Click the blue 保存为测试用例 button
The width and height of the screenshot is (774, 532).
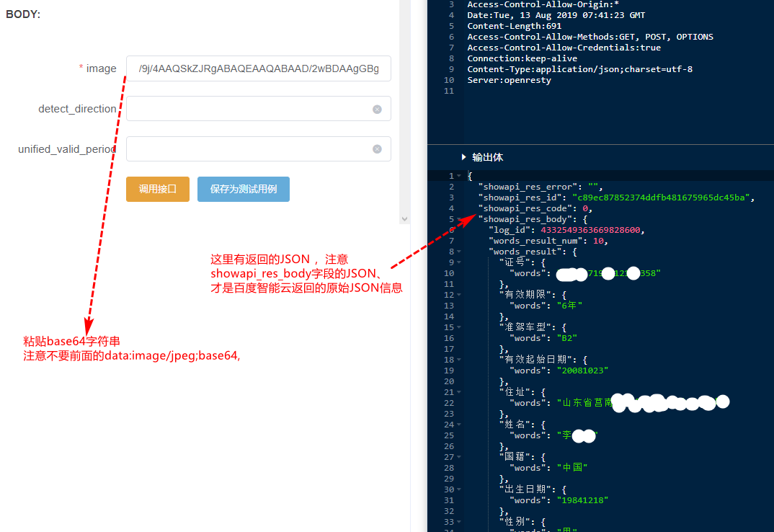click(x=243, y=189)
